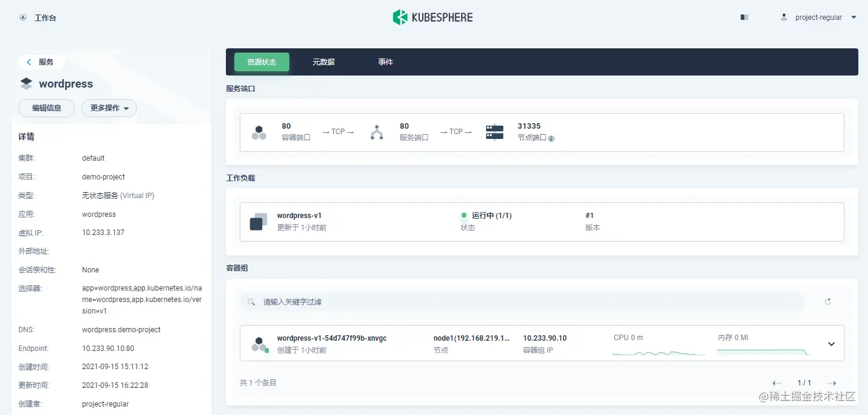Viewport: 868px width, 415px height.
Task: Select creation time 2021-09-15 15:11:12
Action: click(x=115, y=367)
